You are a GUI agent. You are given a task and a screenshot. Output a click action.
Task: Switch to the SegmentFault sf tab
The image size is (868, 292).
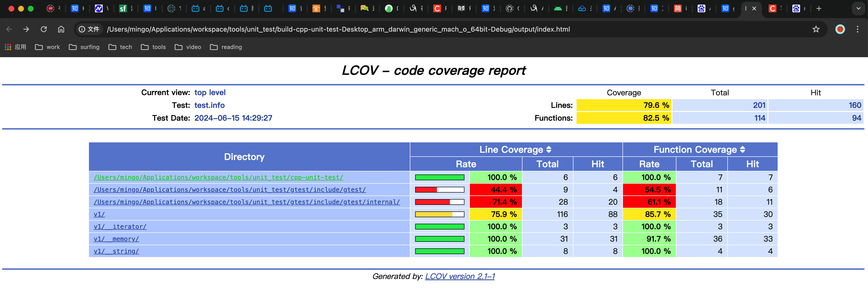(123, 8)
